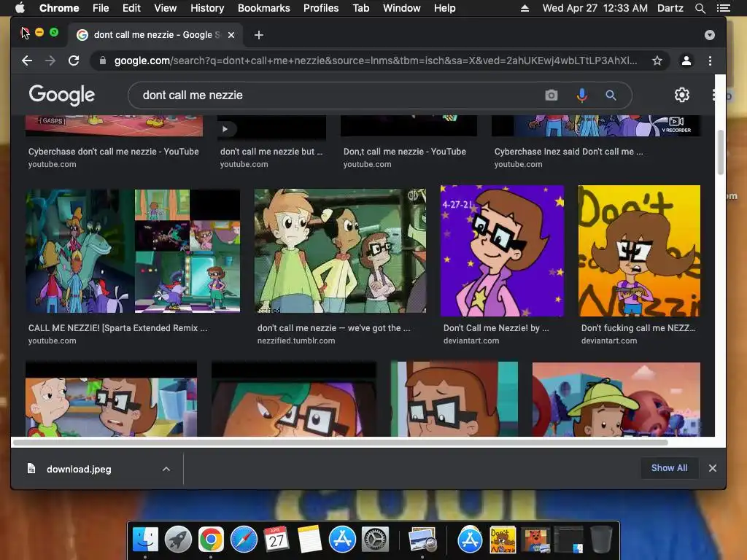
Task: Open the tab search dropdown arrow
Action: tap(709, 35)
